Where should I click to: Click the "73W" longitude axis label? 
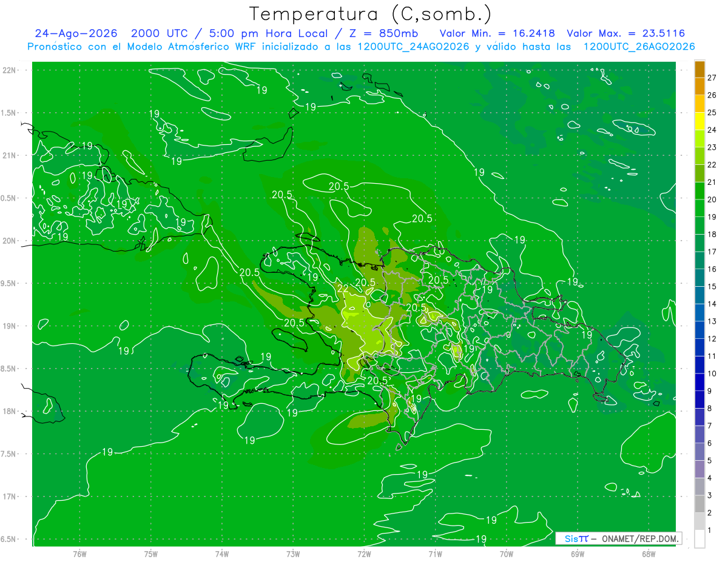293,554
